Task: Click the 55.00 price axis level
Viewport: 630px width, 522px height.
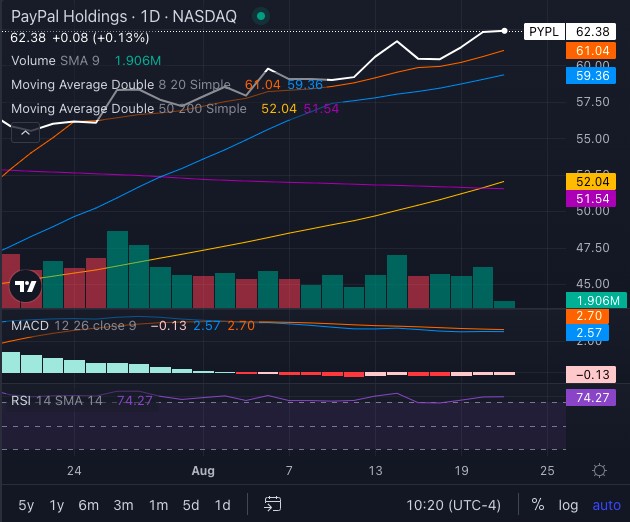Action: [x=593, y=139]
